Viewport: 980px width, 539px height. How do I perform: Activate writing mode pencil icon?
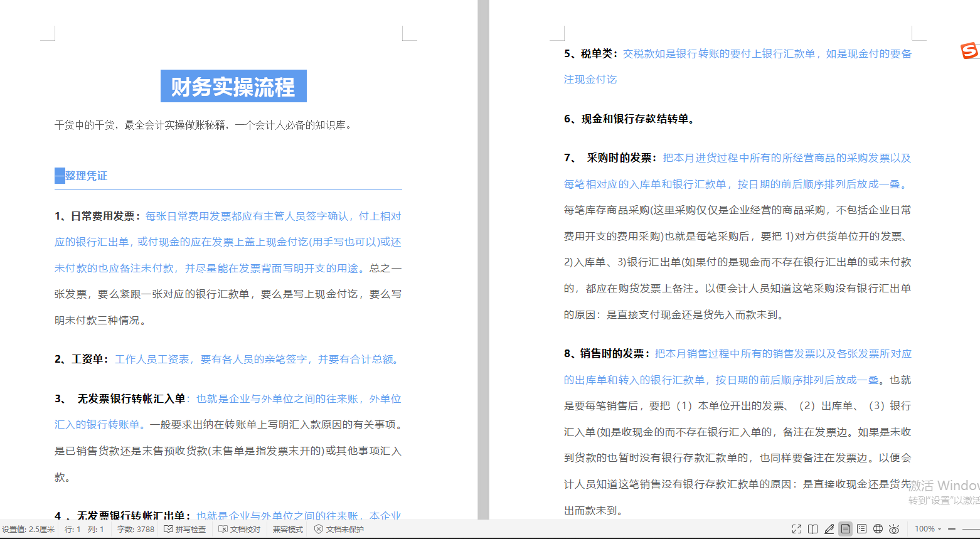coord(829,529)
